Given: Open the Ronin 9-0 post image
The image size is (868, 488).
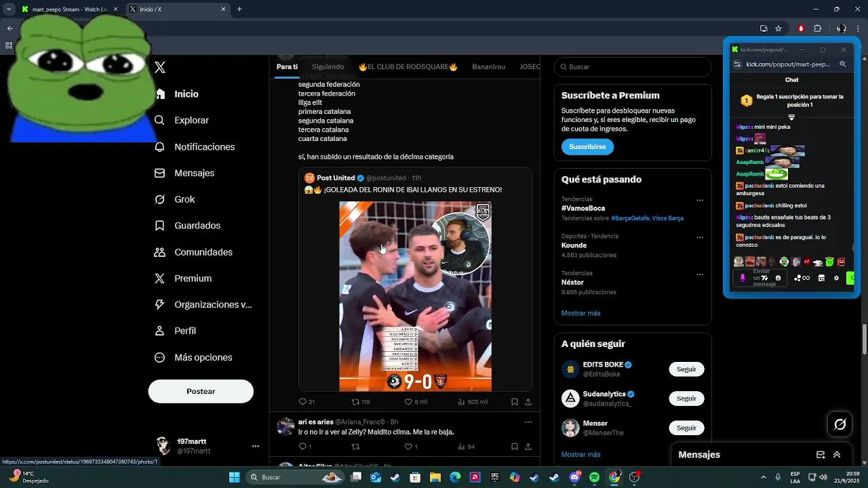Looking at the screenshot, I should (x=416, y=296).
